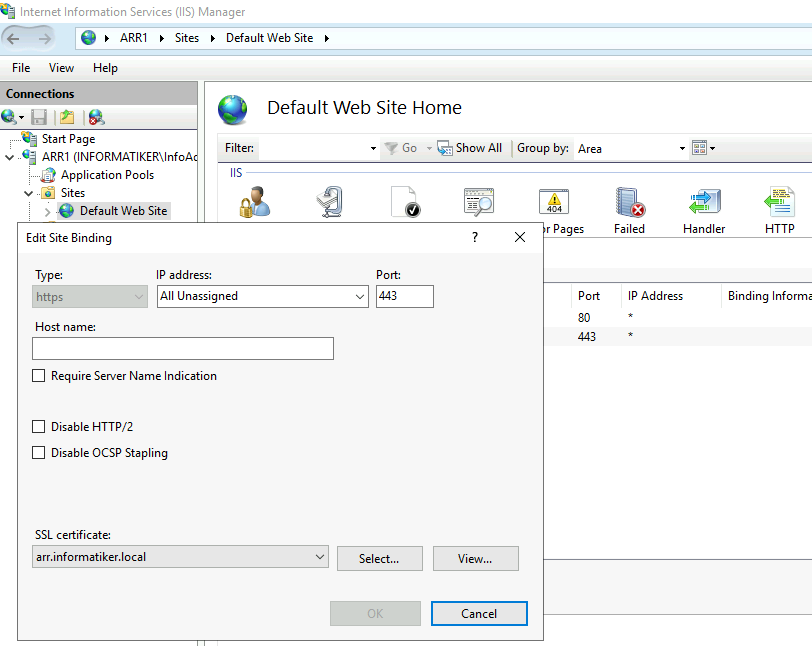The height and width of the screenshot is (646, 812).
Task: Open the Compression feature icon
Action: (330, 202)
